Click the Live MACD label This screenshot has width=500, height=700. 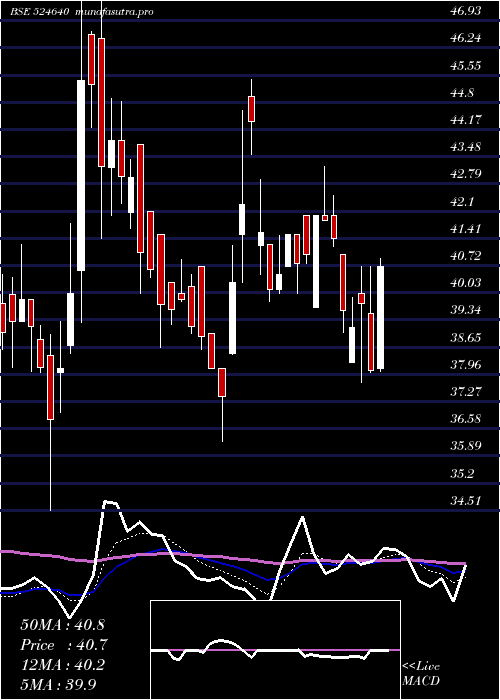click(x=421, y=673)
